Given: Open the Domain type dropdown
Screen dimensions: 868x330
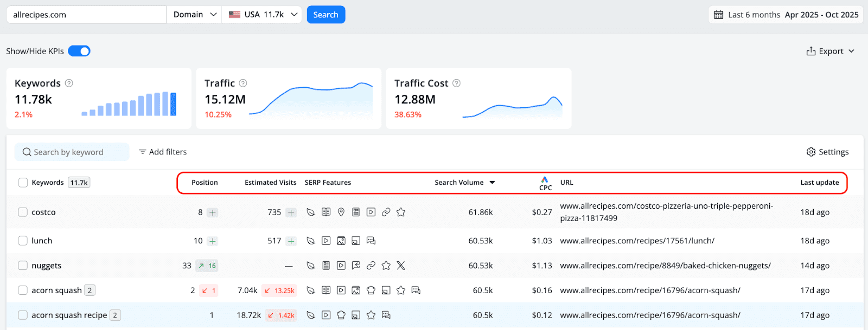Looking at the screenshot, I should 194,15.
